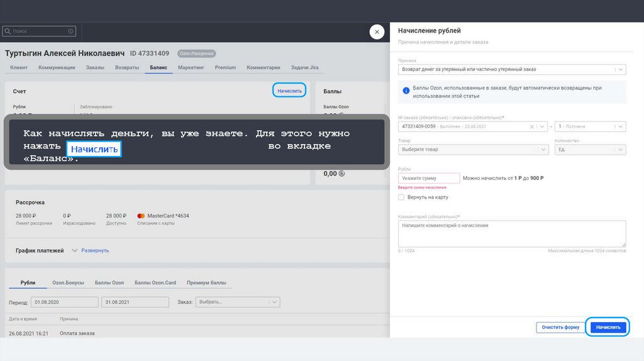
Task: Click the Укажите сумму rubles input field
Action: [x=429, y=179]
